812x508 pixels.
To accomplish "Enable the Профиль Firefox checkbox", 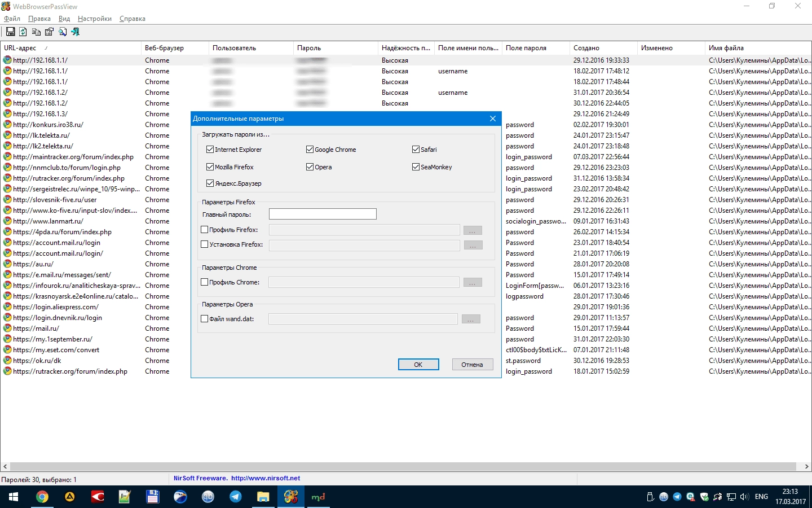I will click(205, 230).
